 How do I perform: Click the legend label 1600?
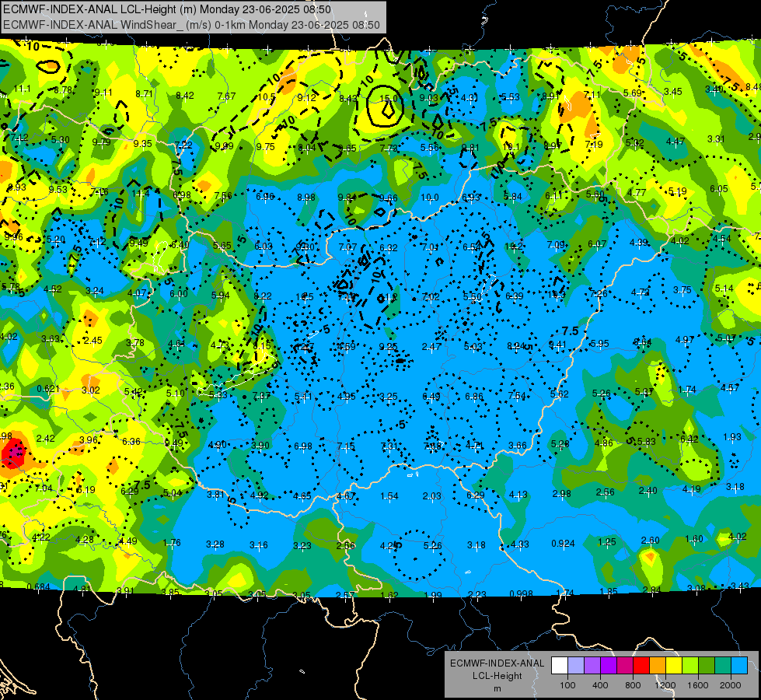[698, 685]
